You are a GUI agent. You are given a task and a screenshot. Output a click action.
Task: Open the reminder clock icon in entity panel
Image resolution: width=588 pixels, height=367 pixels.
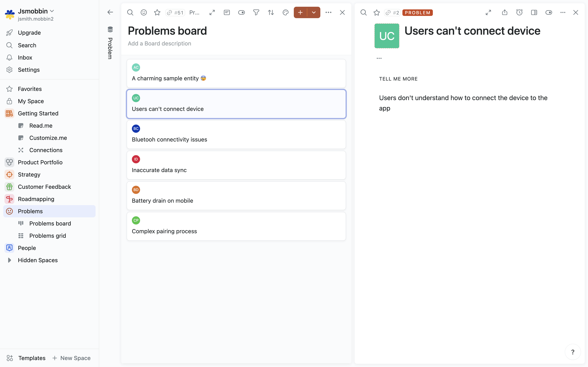point(519,12)
